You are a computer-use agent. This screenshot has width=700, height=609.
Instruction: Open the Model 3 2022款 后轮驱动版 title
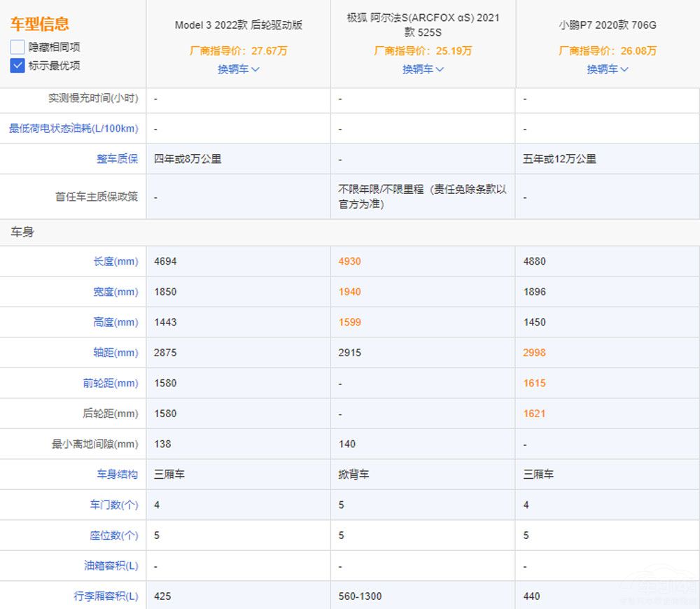tap(238, 25)
